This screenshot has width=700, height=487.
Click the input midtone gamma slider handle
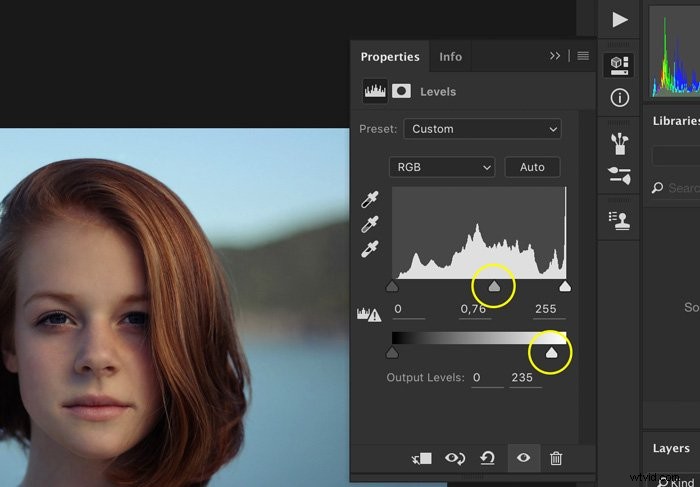[494, 286]
